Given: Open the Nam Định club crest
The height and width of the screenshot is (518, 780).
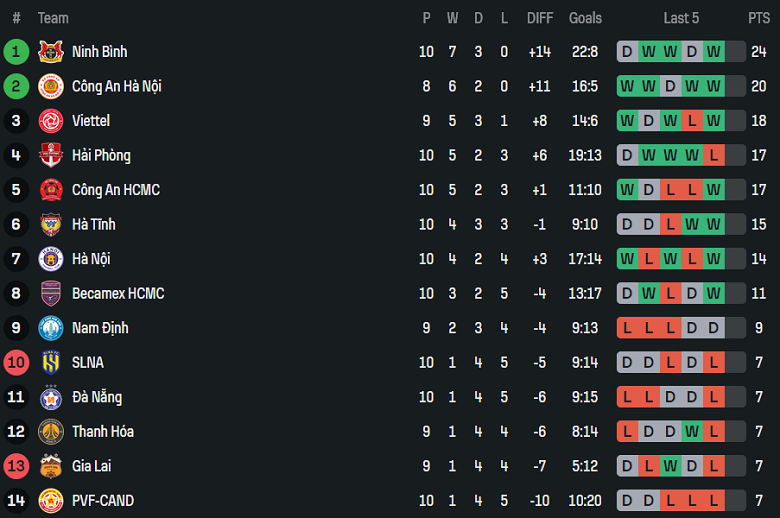Looking at the screenshot, I should click(50, 328).
